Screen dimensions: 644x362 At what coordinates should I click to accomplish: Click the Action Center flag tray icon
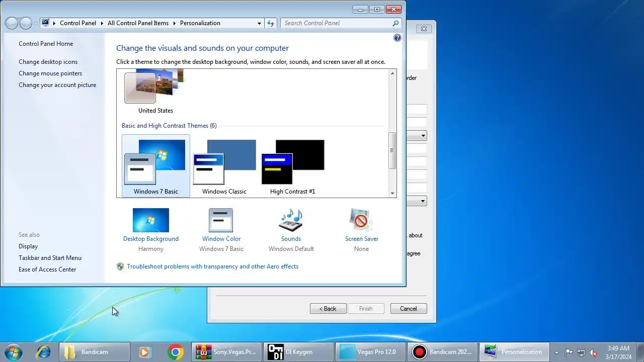pos(569,352)
